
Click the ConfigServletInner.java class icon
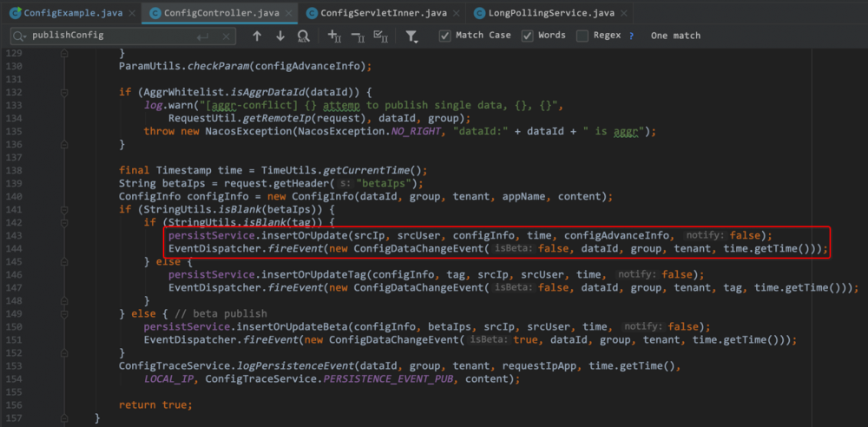click(312, 12)
